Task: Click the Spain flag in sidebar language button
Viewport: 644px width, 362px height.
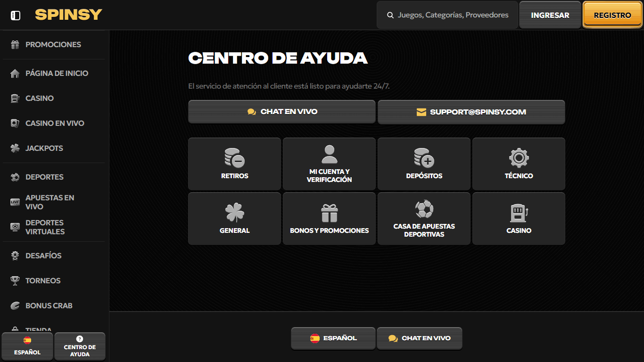Action: coord(27,340)
